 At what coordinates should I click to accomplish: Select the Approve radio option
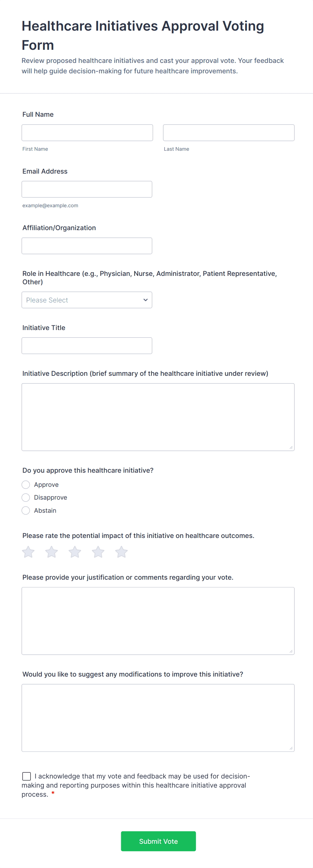[26, 484]
